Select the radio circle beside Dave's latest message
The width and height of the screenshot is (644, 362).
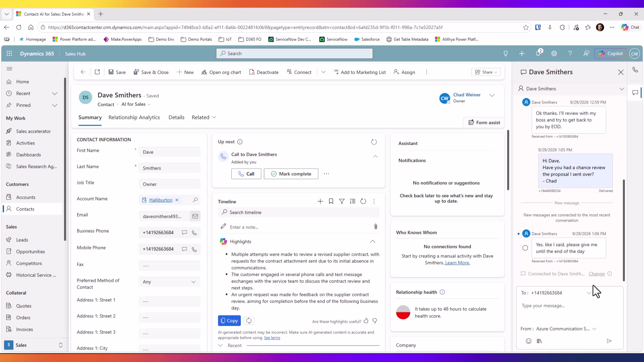[525, 248]
